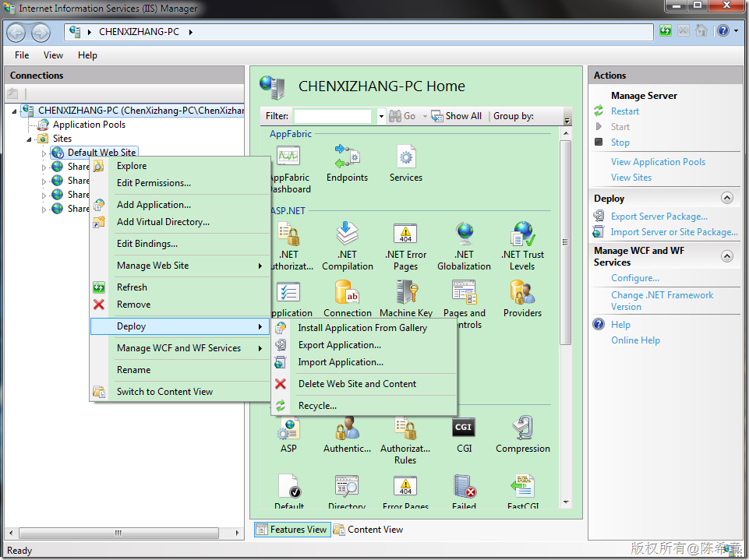This screenshot has height=560, width=749.
Task: Click Edit Bindings in context menu
Action: point(147,244)
